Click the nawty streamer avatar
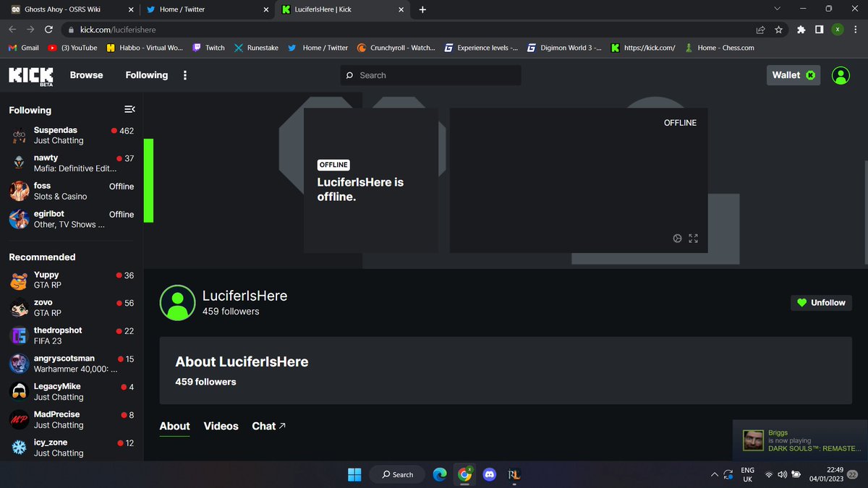 click(x=20, y=163)
